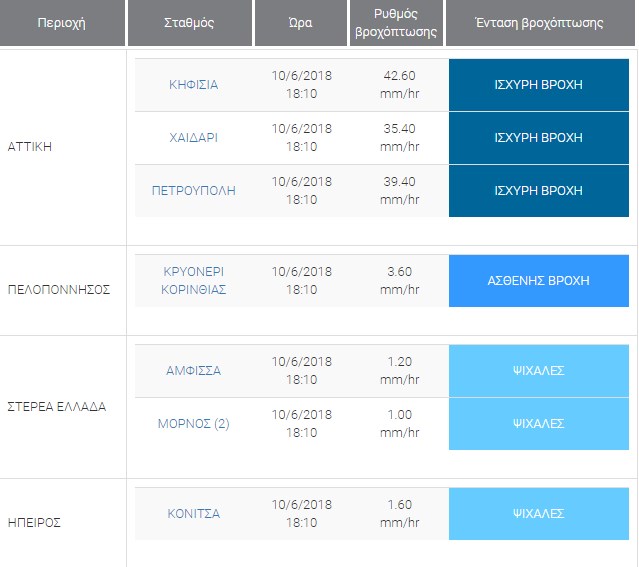The height and width of the screenshot is (567, 639).
Task: Open the ΚΡΥΟΝΕΡΙ ΚΟΡΙΝΘΙΑΣ station link
Action: pos(194,281)
